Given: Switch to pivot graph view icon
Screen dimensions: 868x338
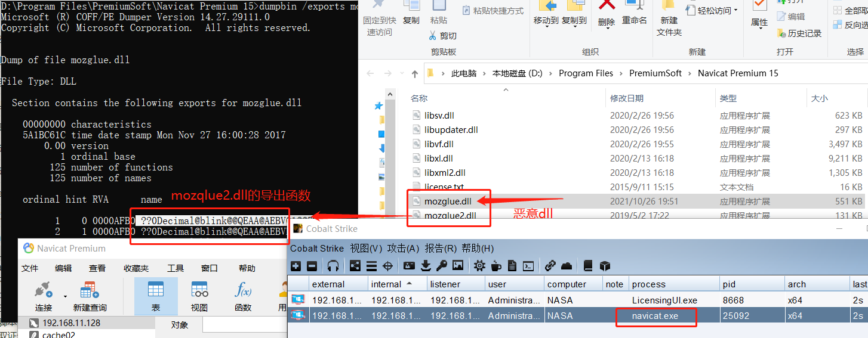Looking at the screenshot, I should [x=355, y=266].
